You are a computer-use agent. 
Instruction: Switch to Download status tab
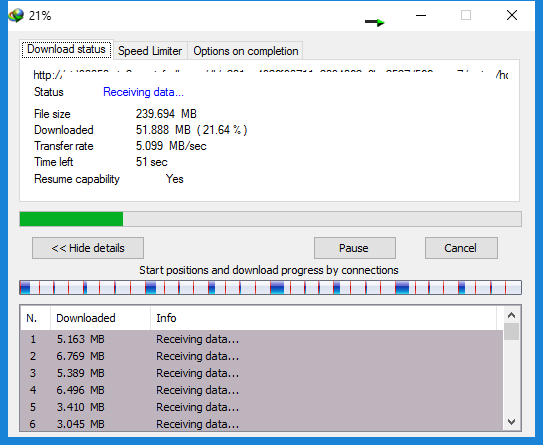tap(66, 50)
